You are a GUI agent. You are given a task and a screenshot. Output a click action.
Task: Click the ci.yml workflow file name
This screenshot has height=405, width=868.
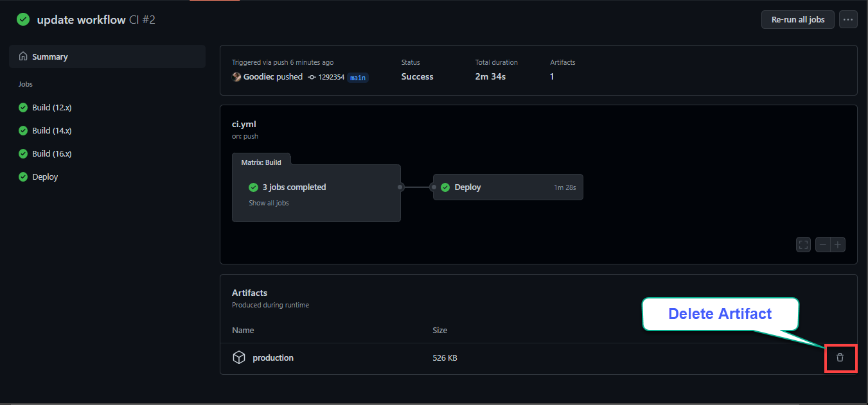[244, 124]
